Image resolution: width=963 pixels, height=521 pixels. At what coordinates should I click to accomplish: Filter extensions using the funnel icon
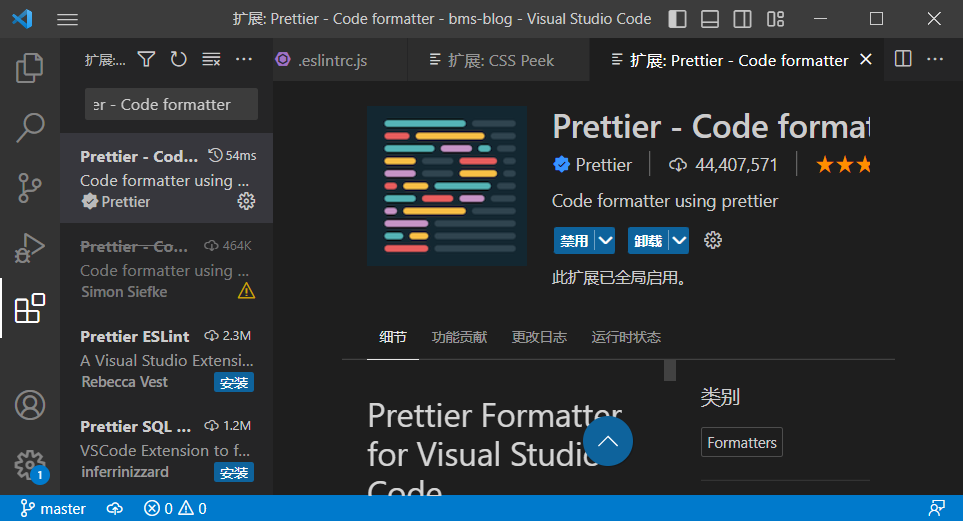[146, 60]
